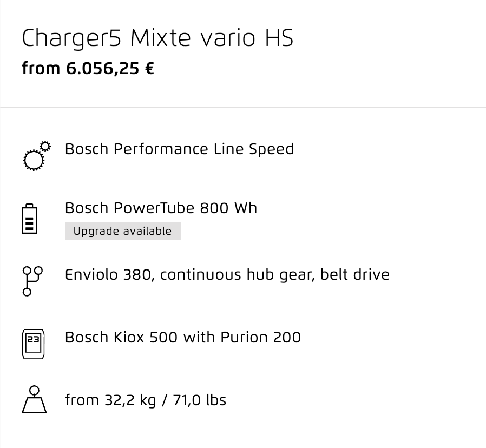Select the display screen icon showing 23
486x448 pixels.
pos(33,344)
